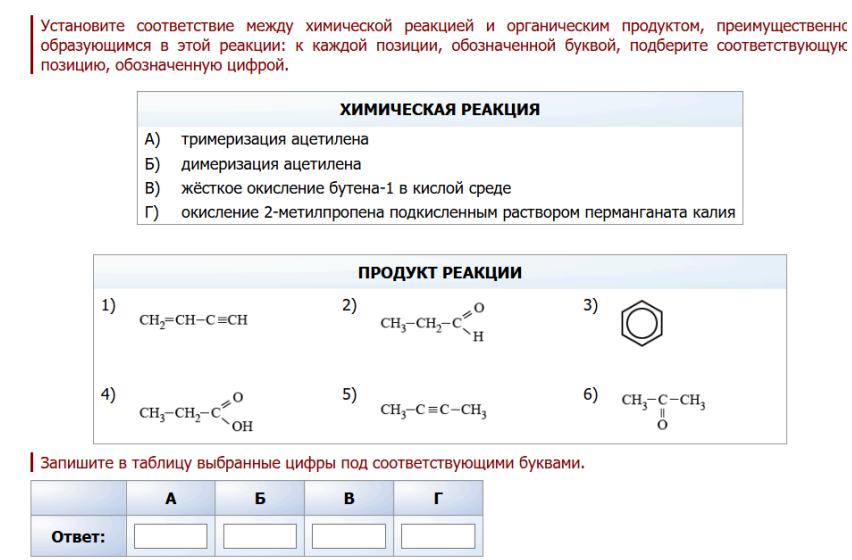Image resolution: width=852 pixels, height=560 pixels.
Task: Click the 'ПРОДУКТ РЕАКЦИИ' table header
Action: [x=440, y=272]
